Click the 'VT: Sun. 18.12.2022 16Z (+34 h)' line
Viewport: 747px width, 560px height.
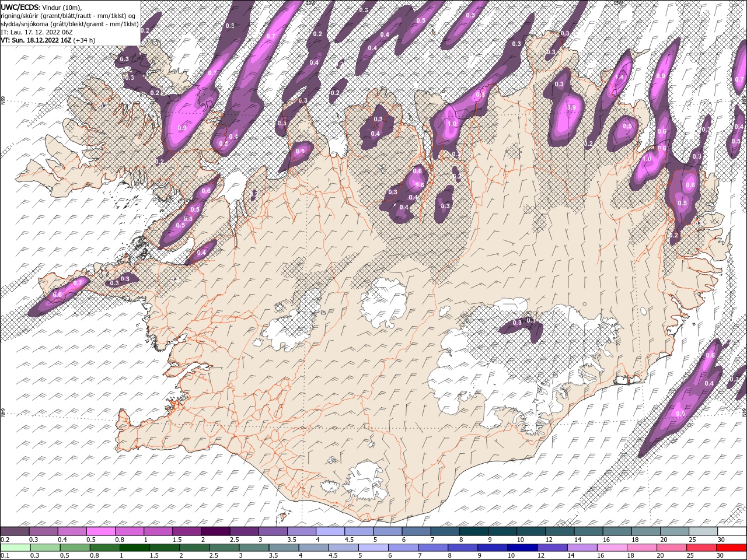[x=48, y=40]
